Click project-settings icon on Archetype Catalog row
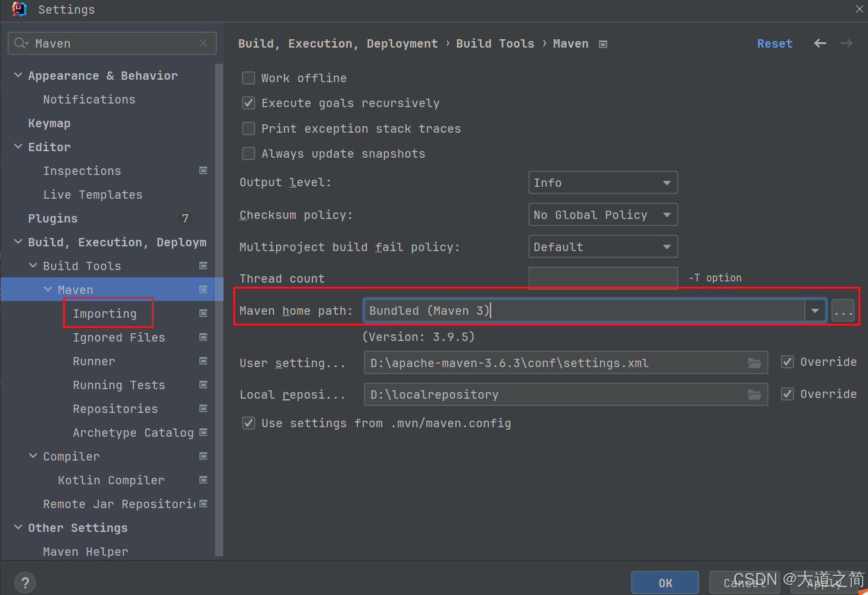Viewport: 868px width, 595px height. 204,433
